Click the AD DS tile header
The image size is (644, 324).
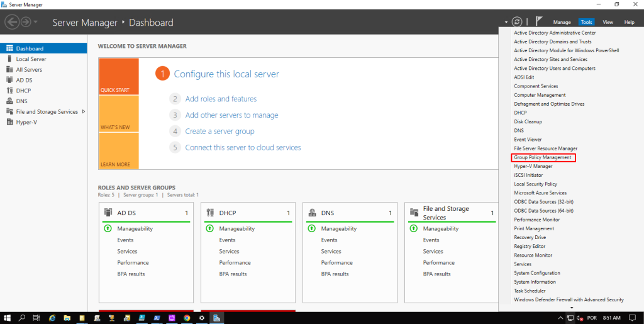(146, 213)
